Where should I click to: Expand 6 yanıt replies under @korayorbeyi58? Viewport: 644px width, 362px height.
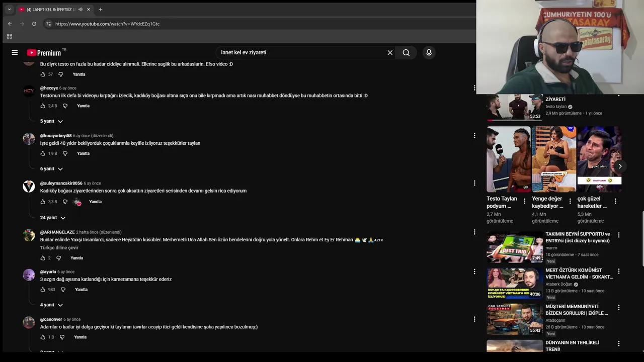pos(51,169)
